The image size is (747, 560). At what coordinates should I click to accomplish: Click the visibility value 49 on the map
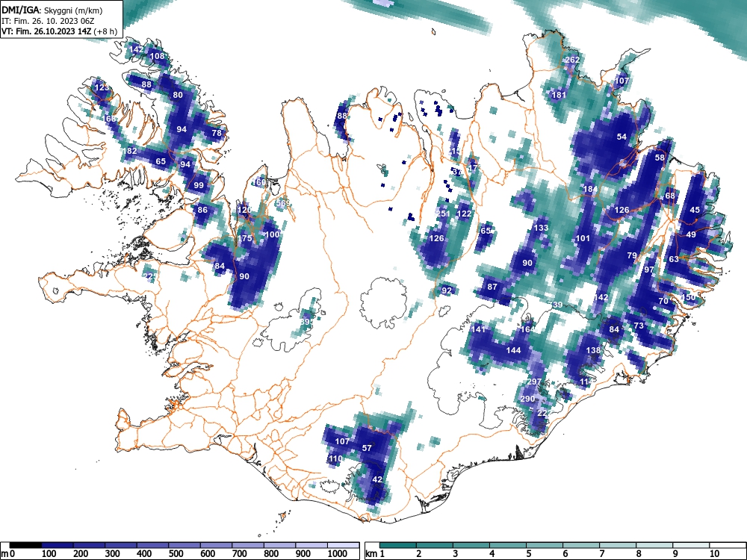click(x=691, y=234)
